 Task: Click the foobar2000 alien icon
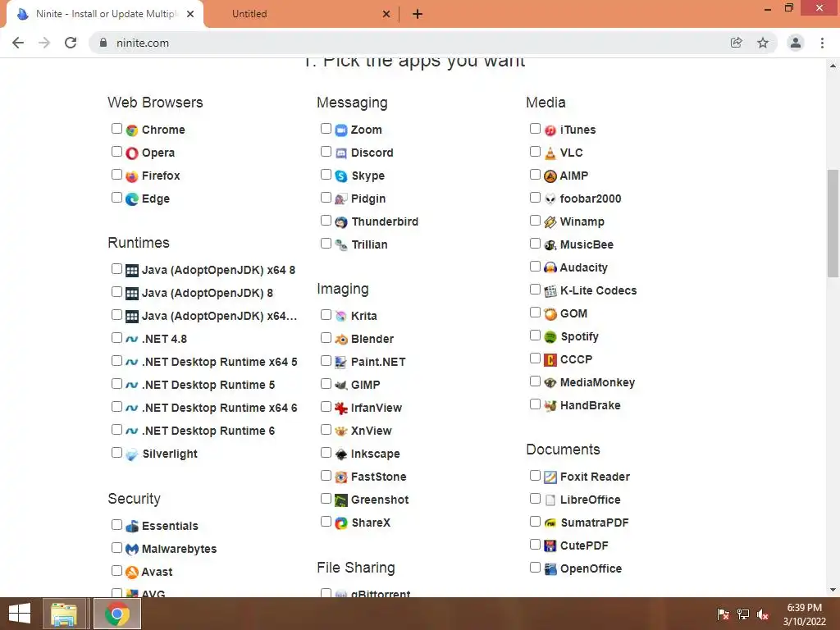point(550,199)
